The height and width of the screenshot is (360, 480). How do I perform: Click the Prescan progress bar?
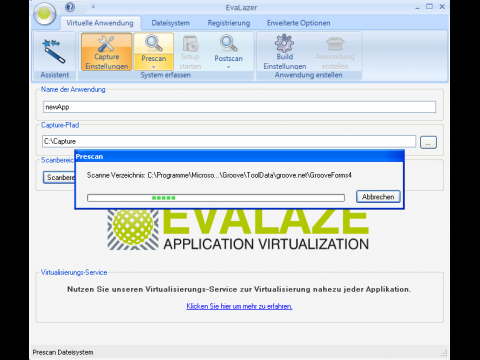click(x=216, y=198)
